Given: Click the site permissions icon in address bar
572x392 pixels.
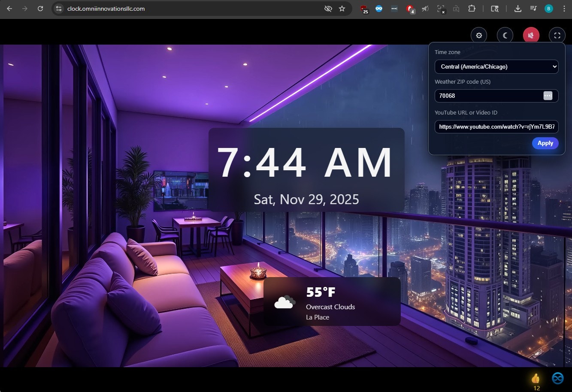Looking at the screenshot, I should pos(58,9).
